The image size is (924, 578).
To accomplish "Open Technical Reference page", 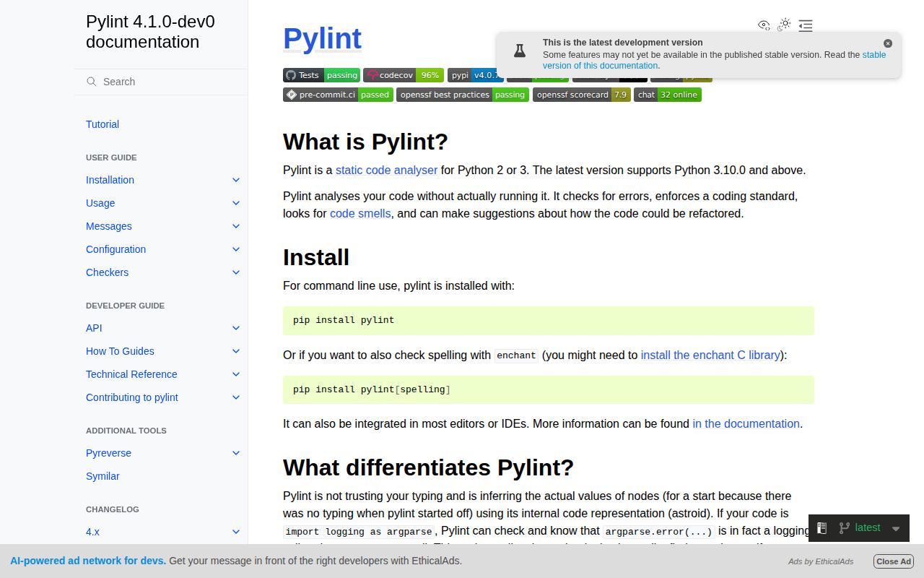I will [x=131, y=374].
